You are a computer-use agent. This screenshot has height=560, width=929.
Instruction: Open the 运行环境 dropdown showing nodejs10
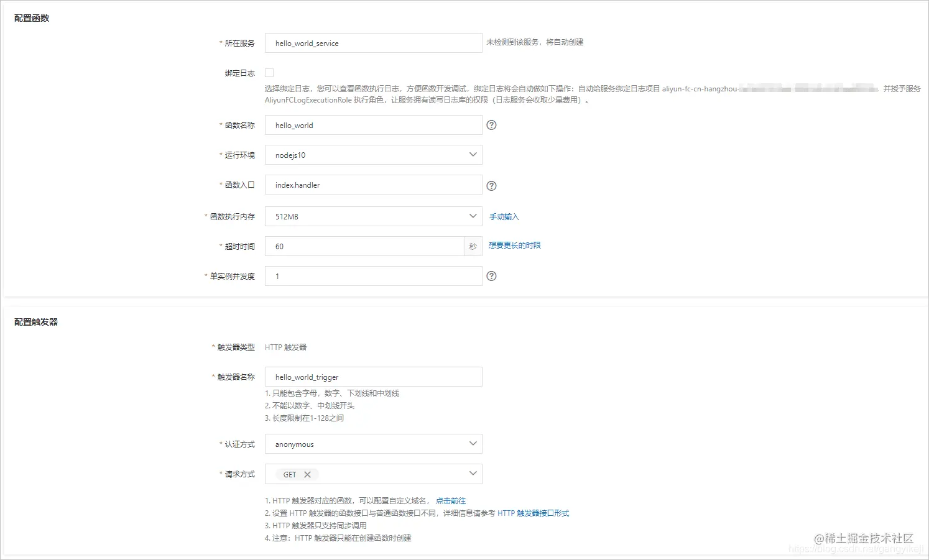click(472, 154)
